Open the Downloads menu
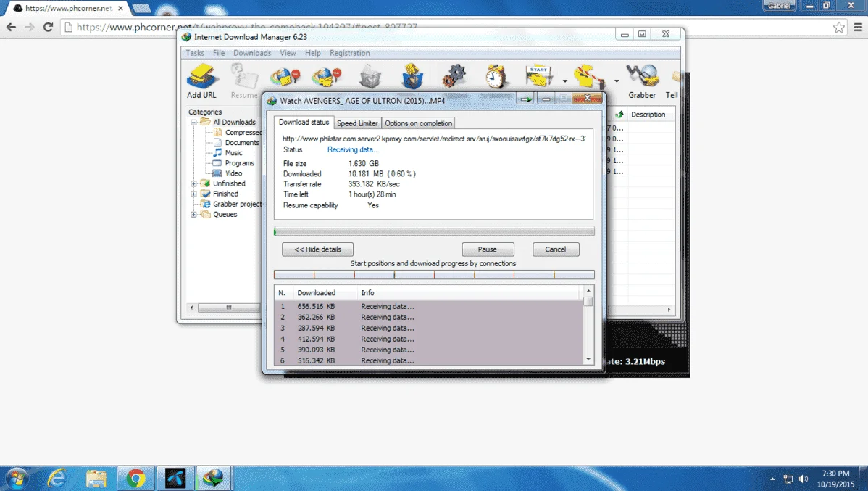The image size is (868, 491). 252,53
